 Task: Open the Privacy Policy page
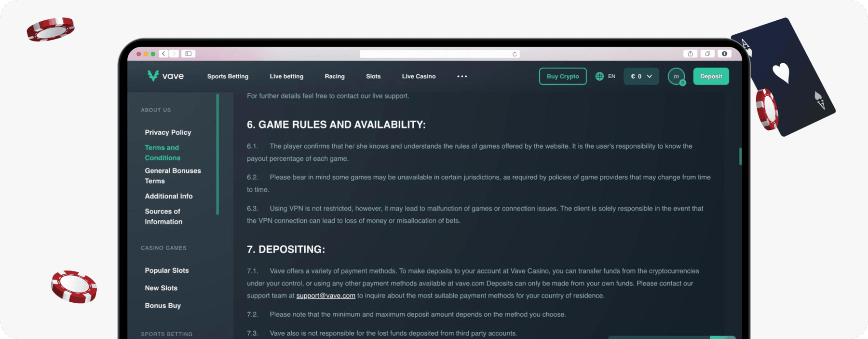[168, 132]
